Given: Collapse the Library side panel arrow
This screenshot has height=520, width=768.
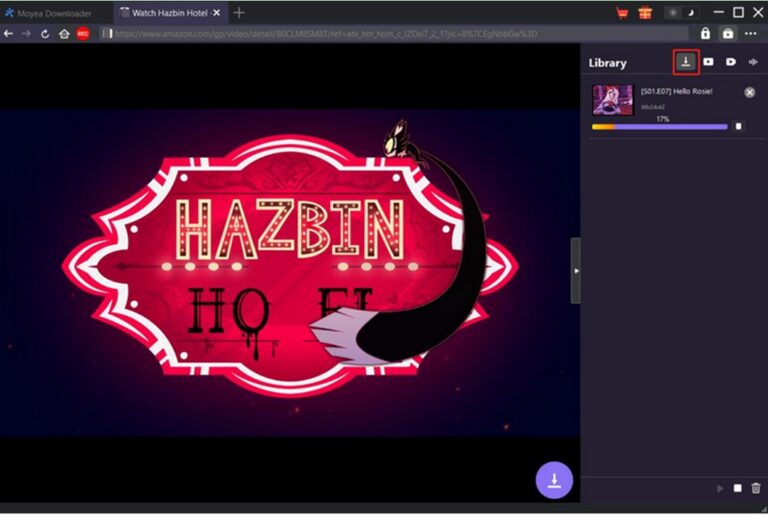Looking at the screenshot, I should coord(576,271).
